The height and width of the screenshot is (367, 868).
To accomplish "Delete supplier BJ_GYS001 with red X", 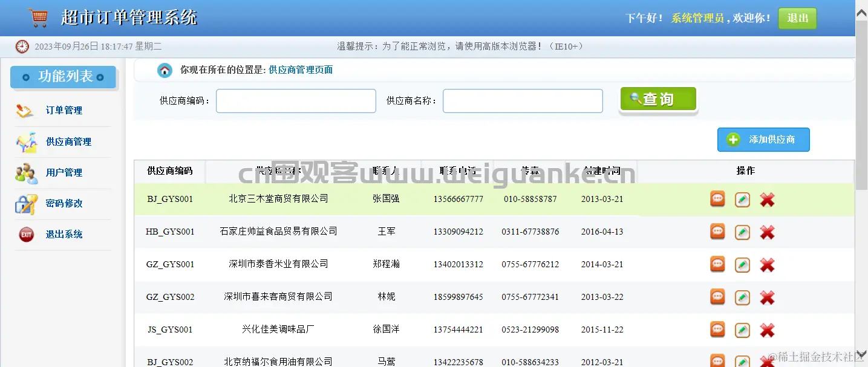I will pyautogui.click(x=767, y=200).
